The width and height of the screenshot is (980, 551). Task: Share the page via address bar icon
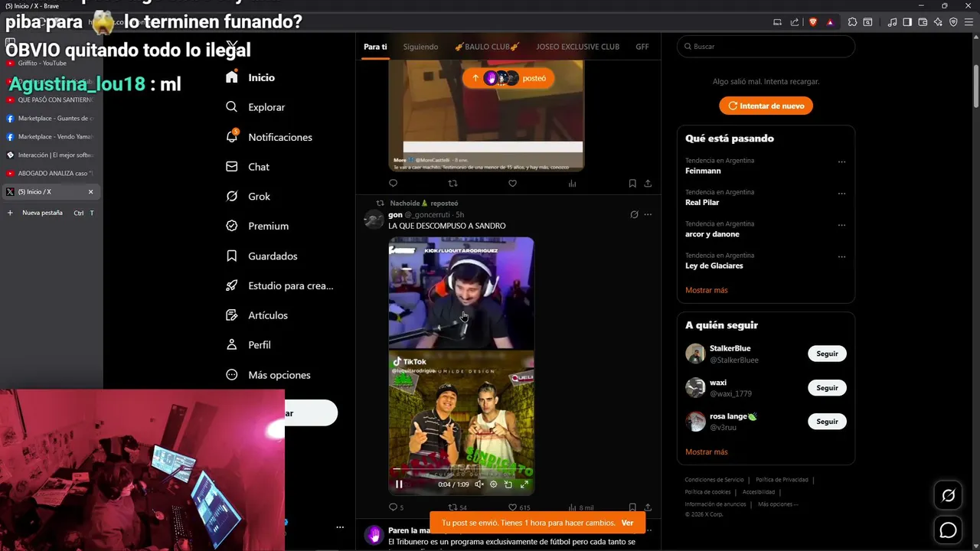coord(795,22)
